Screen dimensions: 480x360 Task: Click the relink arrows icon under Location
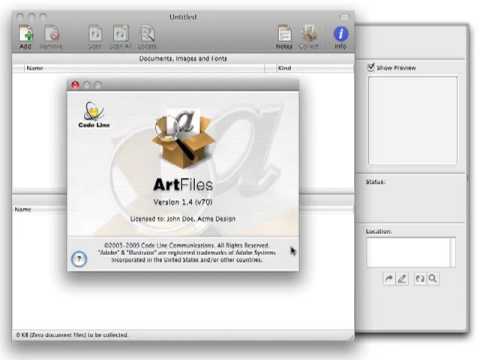[420, 278]
